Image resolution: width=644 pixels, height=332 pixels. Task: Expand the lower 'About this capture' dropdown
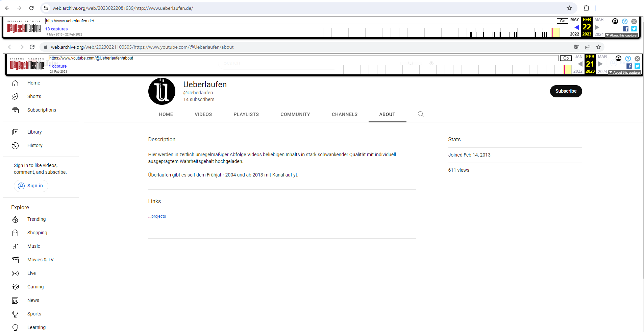pyautogui.click(x=624, y=73)
